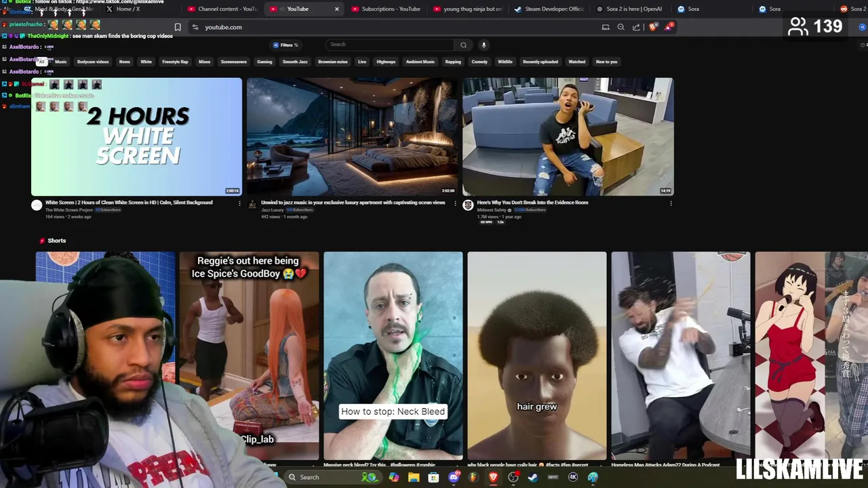Select the Gaming filter chip

[264, 62]
